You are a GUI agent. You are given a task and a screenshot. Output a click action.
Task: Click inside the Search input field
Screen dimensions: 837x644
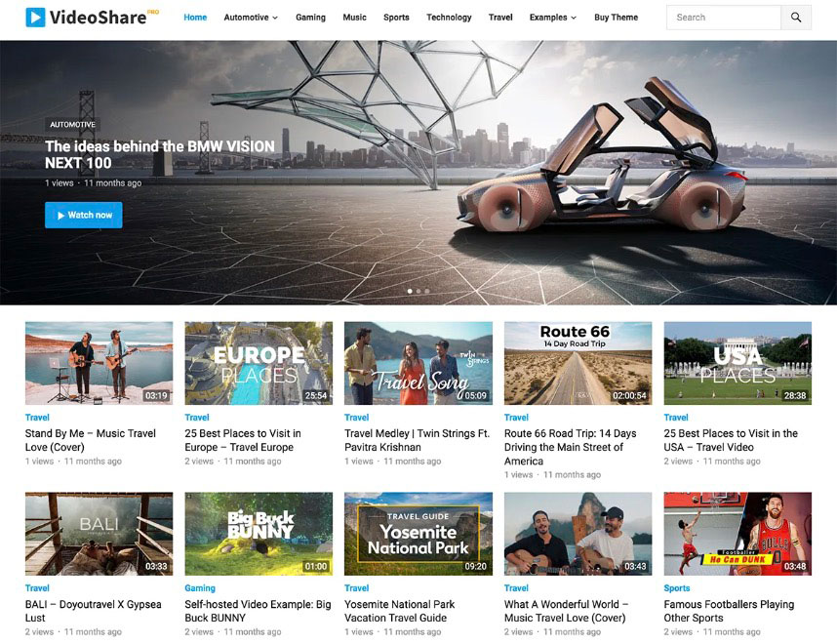click(723, 18)
